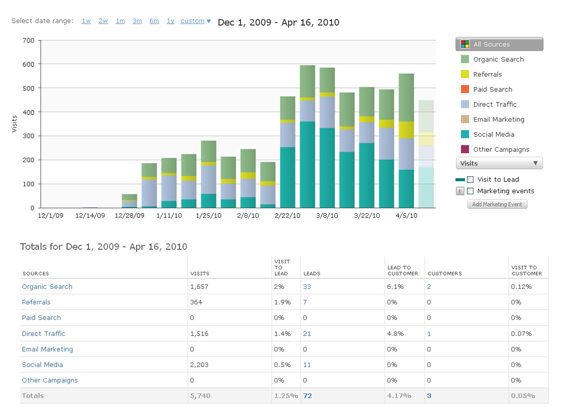Click the 5,740 total visits cell
Screen dimensions: 587x412
[x=200, y=396]
